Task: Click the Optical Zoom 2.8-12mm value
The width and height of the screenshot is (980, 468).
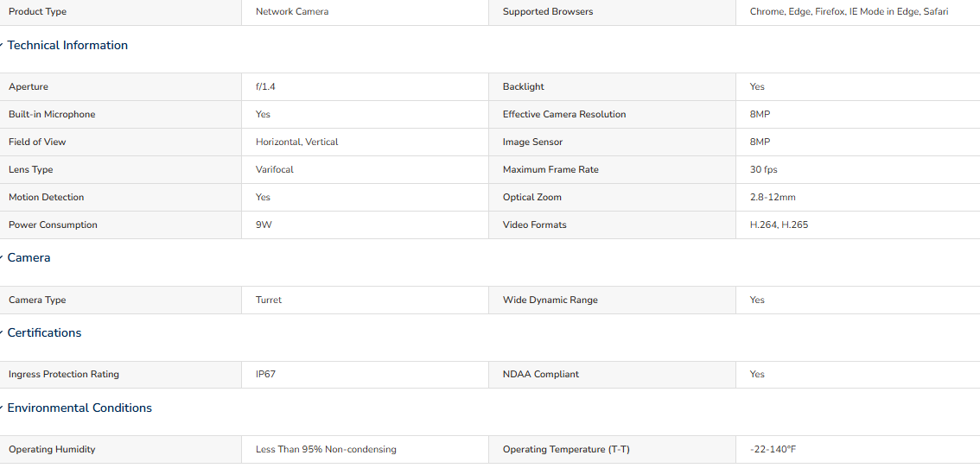Action: [773, 198]
